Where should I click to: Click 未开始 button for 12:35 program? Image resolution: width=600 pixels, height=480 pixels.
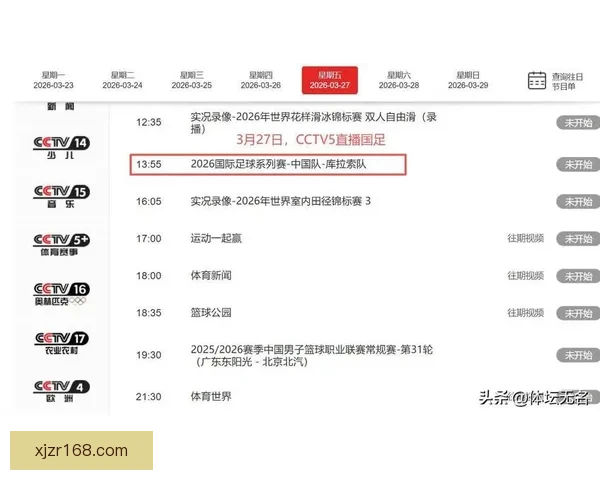(578, 123)
